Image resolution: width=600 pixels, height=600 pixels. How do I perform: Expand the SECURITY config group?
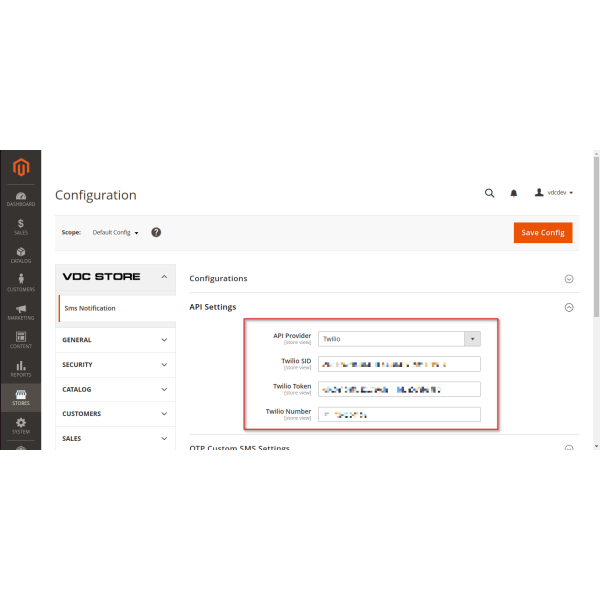(117, 365)
